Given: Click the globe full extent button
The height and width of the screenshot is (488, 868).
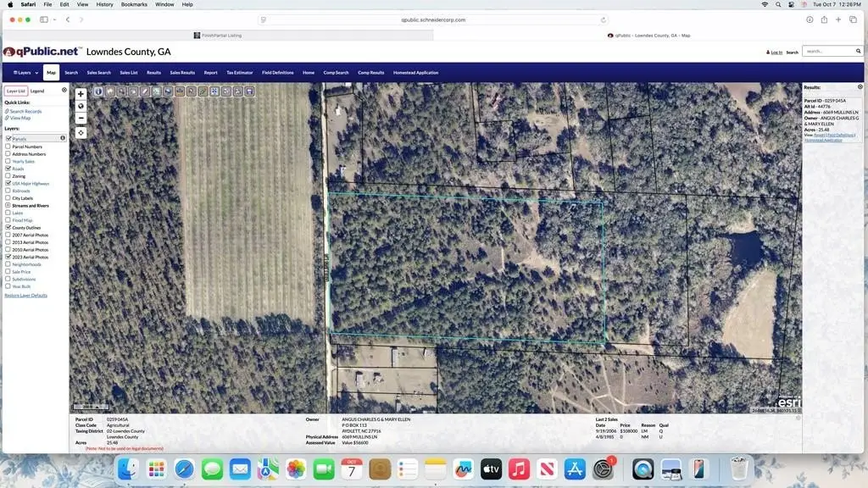Looking at the screenshot, I should pos(81,106).
